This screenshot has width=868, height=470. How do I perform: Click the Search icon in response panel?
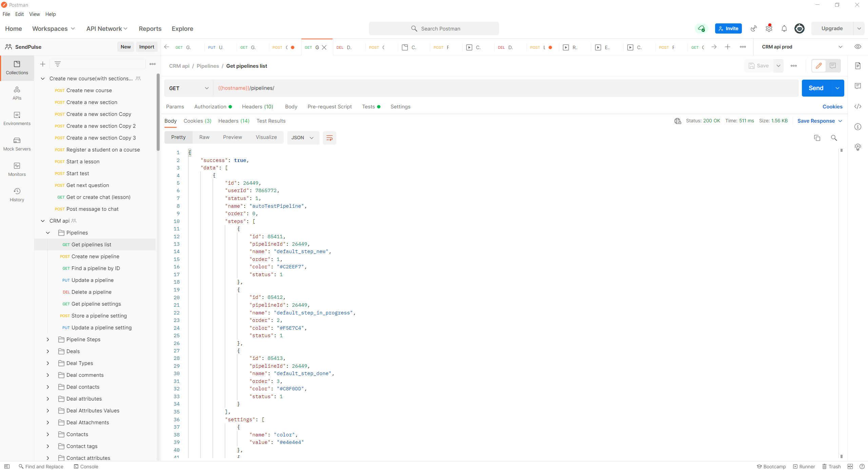click(834, 138)
